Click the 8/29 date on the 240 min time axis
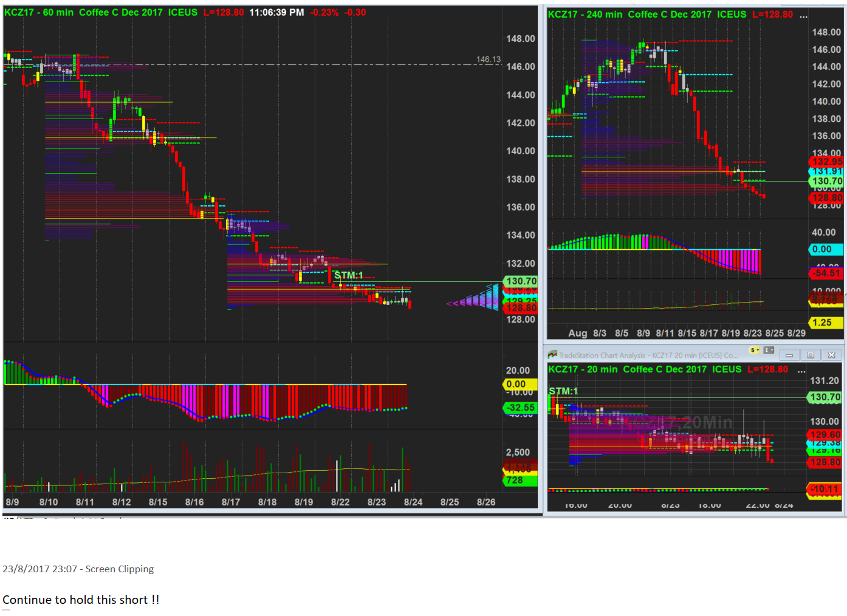 click(797, 333)
